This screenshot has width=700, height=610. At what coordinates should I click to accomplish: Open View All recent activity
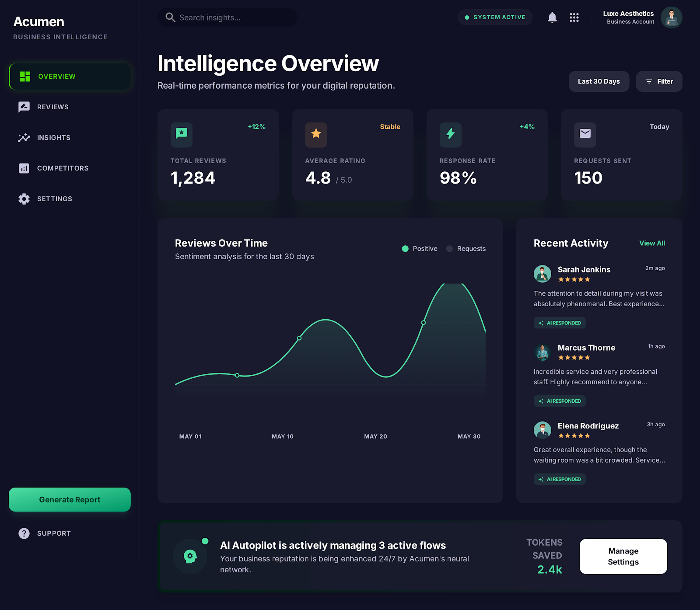(652, 243)
